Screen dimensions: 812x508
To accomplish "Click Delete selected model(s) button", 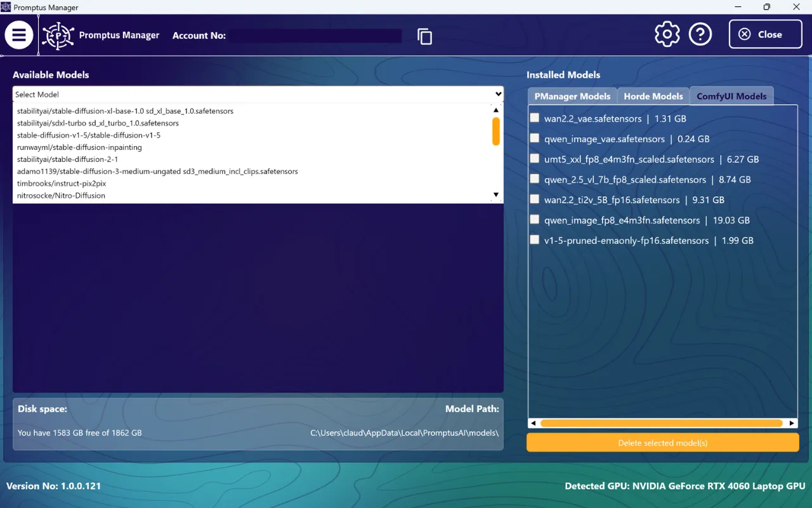I will click(663, 443).
